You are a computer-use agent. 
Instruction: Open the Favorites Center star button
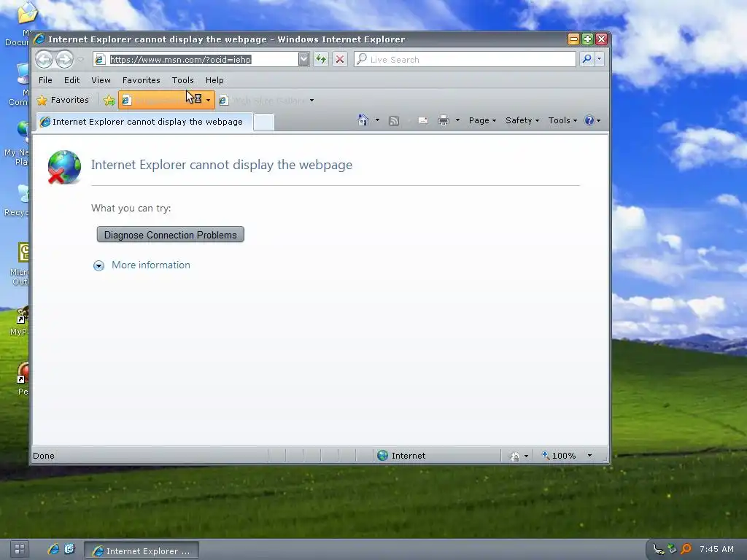pyautogui.click(x=63, y=100)
